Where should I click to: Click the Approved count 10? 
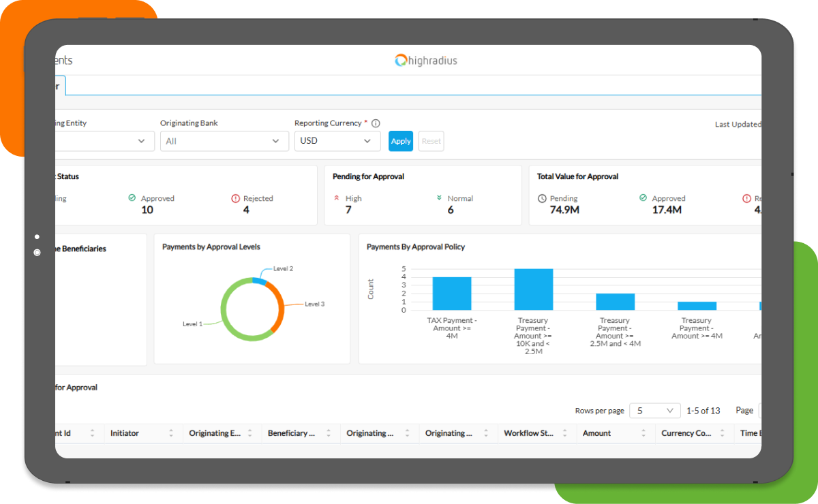click(147, 210)
